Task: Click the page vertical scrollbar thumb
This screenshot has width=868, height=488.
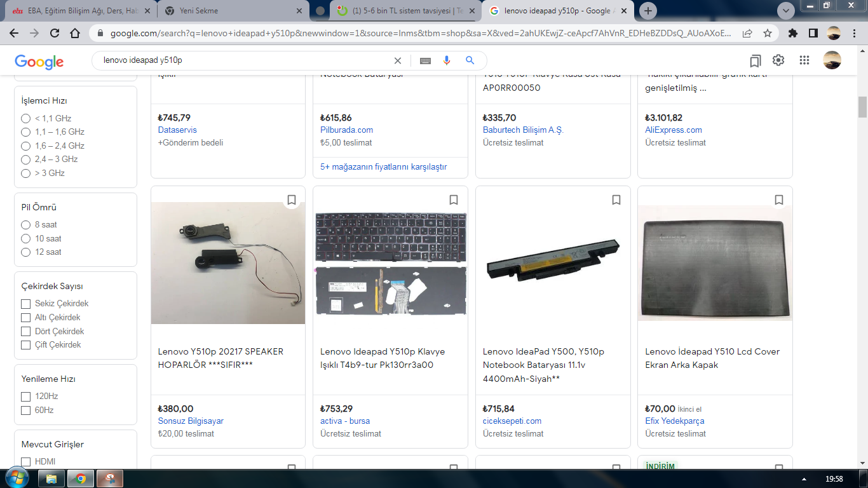Action: point(862,107)
